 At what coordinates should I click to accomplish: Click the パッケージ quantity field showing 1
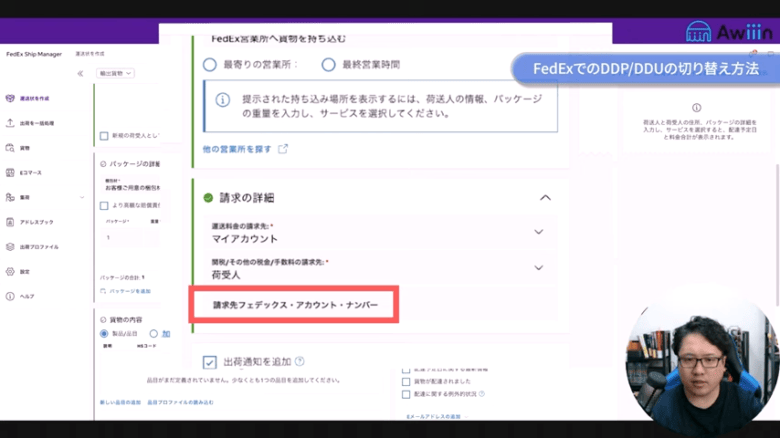pos(124,237)
